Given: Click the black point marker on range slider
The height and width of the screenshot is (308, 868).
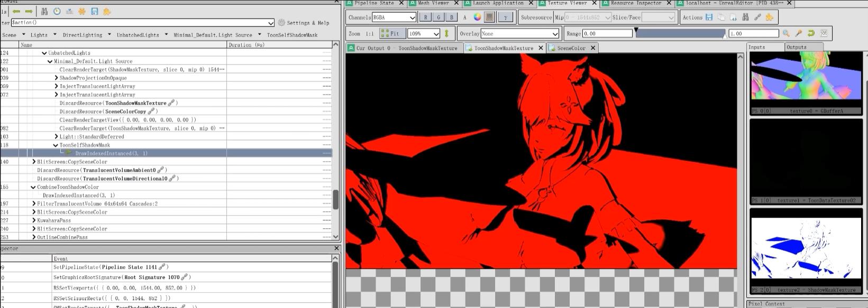Looking at the screenshot, I should 636,30.
